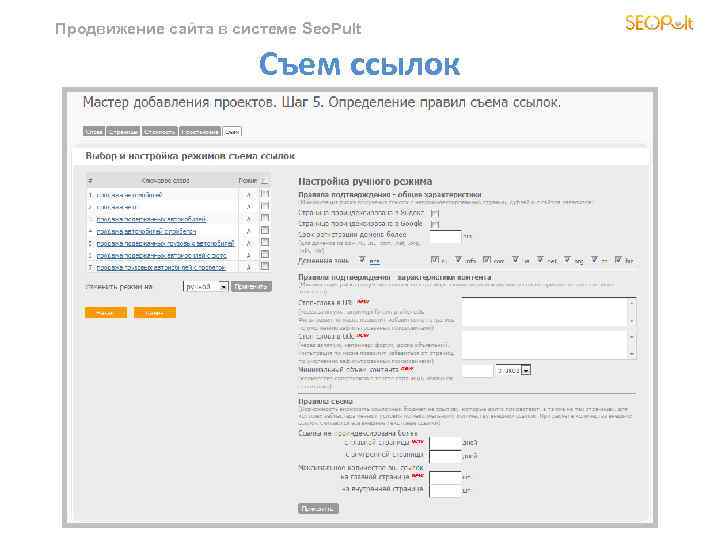Tick the checkbox for keyword row 2
This screenshot has width=720, height=540.
click(x=265, y=206)
